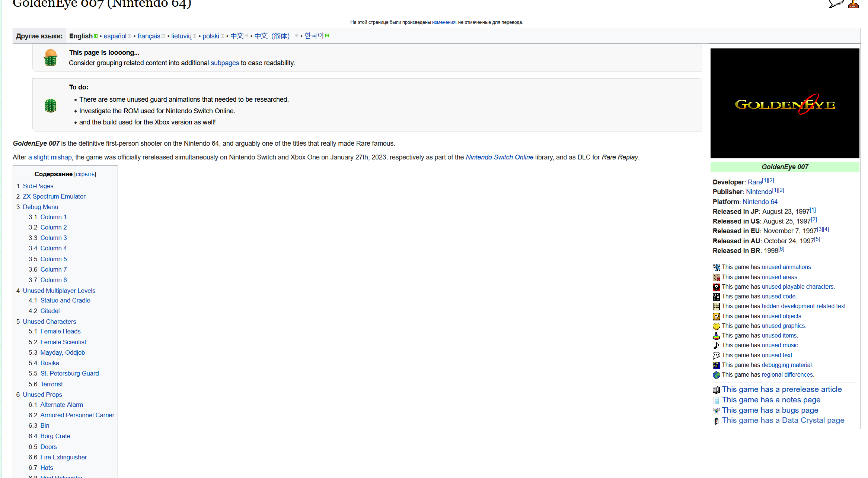
Task: Click the unused playable characters icon
Action: (716, 287)
